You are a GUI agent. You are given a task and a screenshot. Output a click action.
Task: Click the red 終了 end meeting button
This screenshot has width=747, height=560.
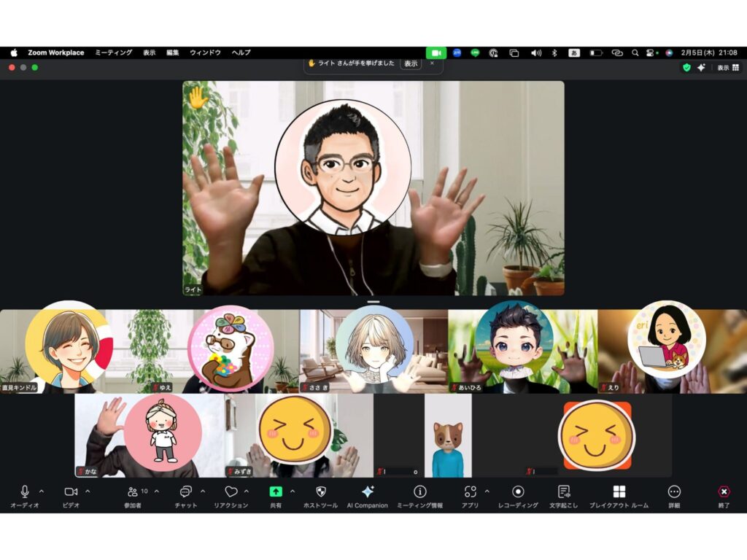(x=724, y=491)
